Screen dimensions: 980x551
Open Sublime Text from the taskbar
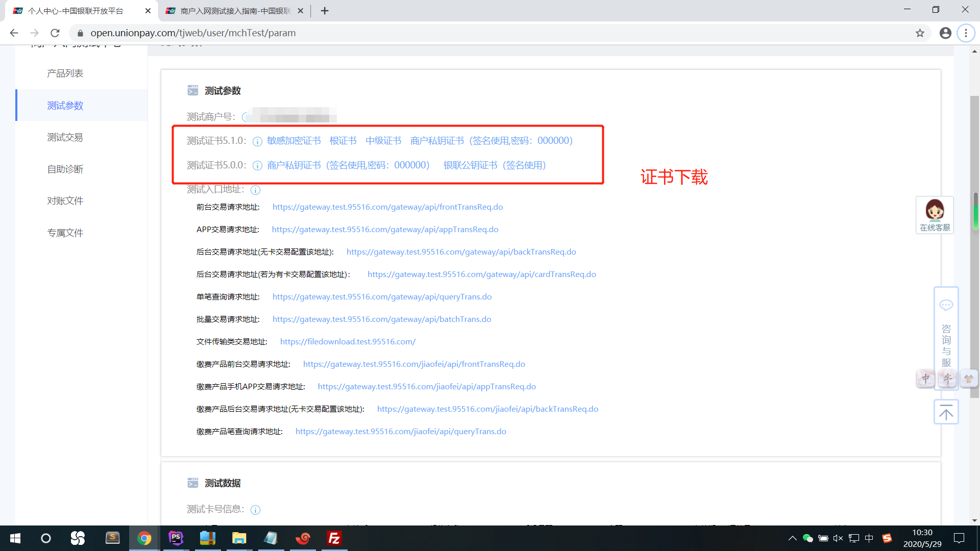(x=113, y=538)
